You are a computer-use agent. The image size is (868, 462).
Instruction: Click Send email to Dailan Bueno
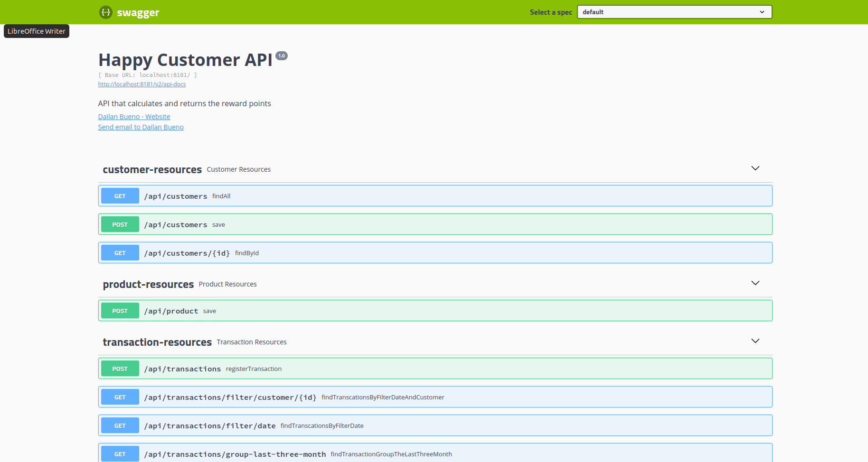(141, 127)
